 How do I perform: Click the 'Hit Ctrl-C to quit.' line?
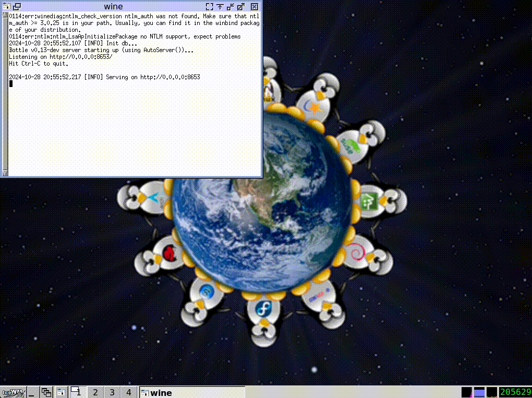pyautogui.click(x=39, y=64)
